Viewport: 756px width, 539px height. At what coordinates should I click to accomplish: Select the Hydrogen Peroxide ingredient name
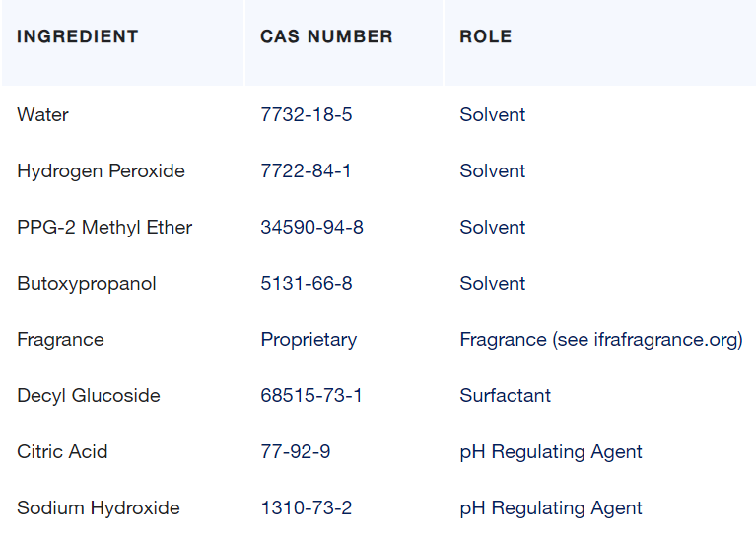click(101, 170)
